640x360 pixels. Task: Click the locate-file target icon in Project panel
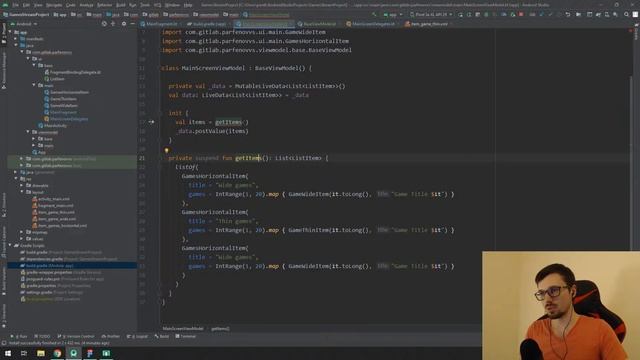[x=104, y=24]
